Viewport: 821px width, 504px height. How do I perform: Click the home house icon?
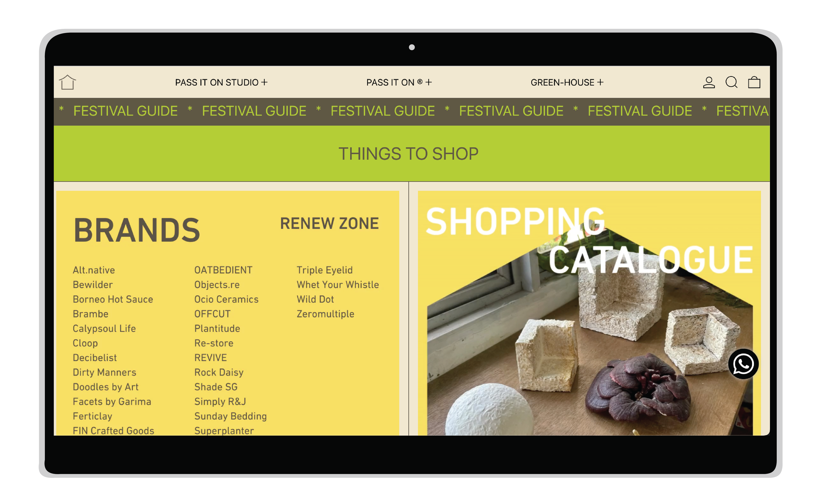pos(67,82)
